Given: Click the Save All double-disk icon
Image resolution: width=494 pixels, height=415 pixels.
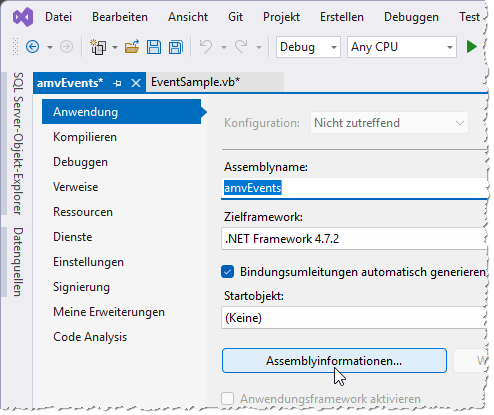Looking at the screenshot, I should 176,47.
